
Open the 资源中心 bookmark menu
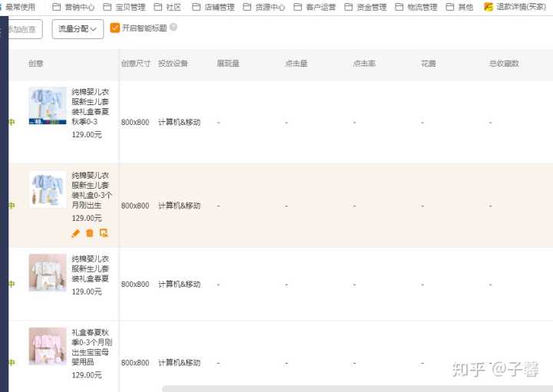[263, 7]
